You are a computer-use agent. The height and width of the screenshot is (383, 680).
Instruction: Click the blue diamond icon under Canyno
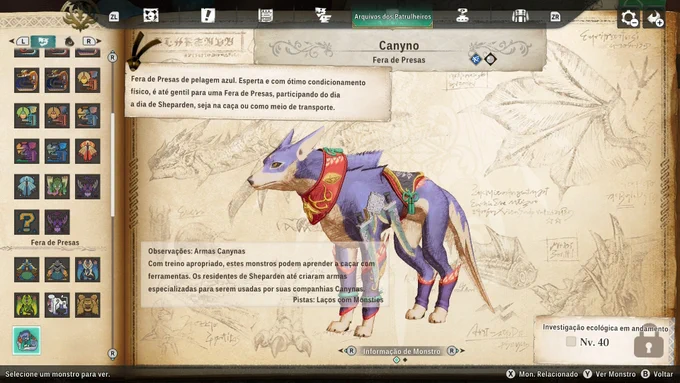pyautogui.click(x=476, y=59)
